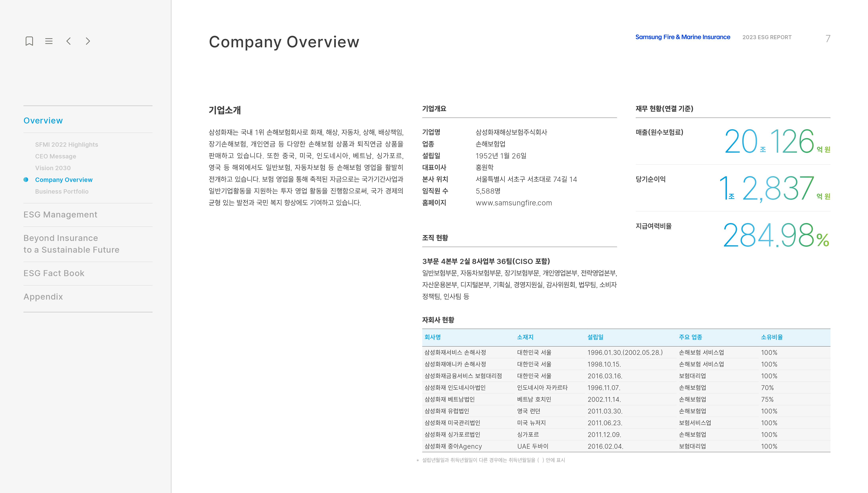Screen dimensions: 868x493
Task: Visit www.samsungfire.com homepage link
Action: [x=513, y=203]
